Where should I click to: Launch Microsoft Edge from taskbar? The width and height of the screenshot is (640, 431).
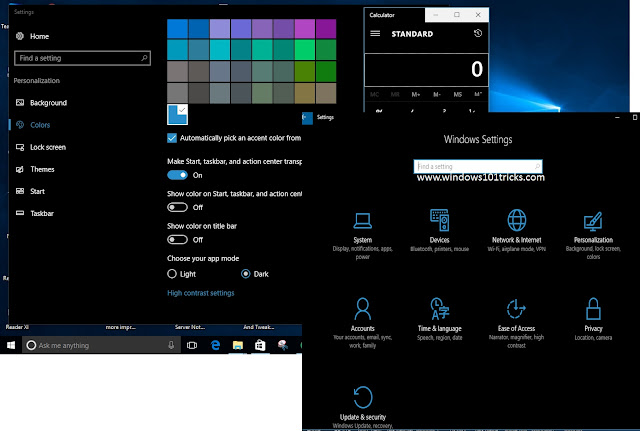216,345
